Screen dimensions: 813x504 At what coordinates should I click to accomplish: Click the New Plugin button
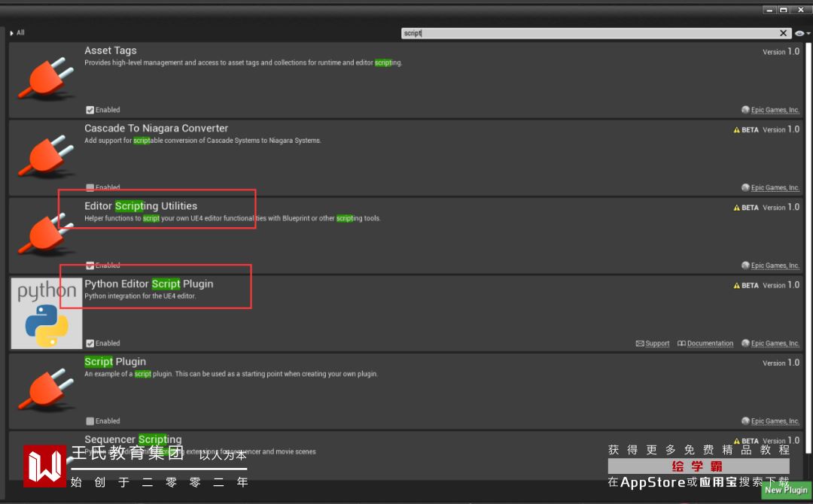(x=785, y=490)
